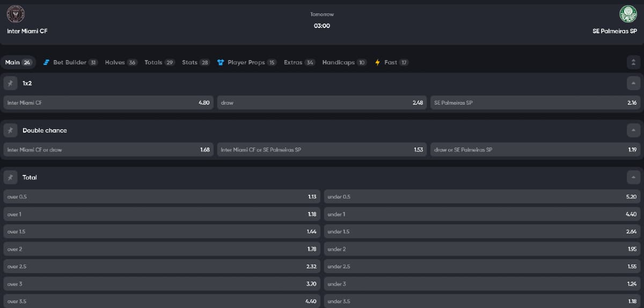
Task: Pick Inter Miami CF or SE Palmeiras SP
Action: [x=322, y=150]
